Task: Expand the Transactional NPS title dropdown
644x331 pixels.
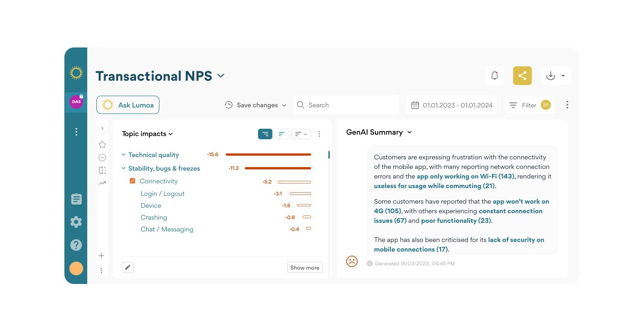Action: pos(221,76)
